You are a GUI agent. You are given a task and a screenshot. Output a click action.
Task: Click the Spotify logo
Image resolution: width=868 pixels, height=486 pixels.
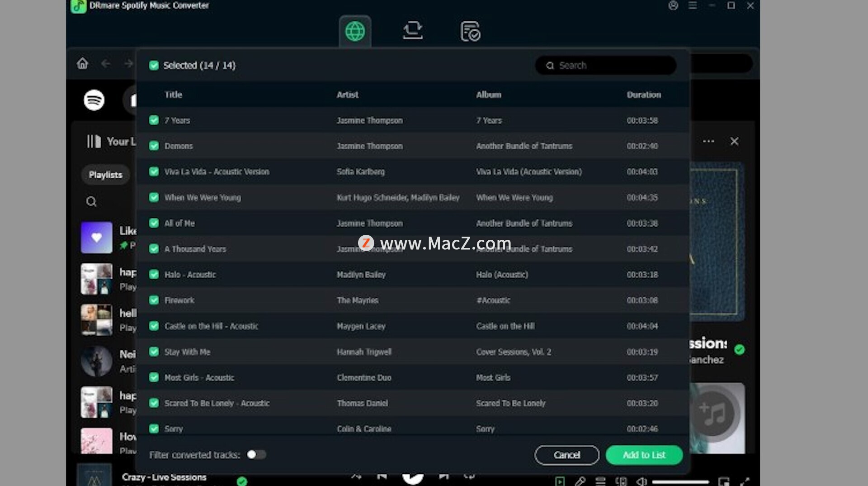(x=94, y=100)
